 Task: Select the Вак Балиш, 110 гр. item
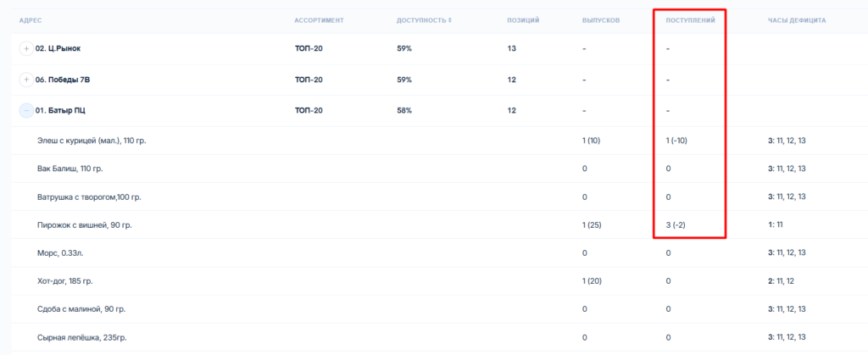click(x=70, y=169)
